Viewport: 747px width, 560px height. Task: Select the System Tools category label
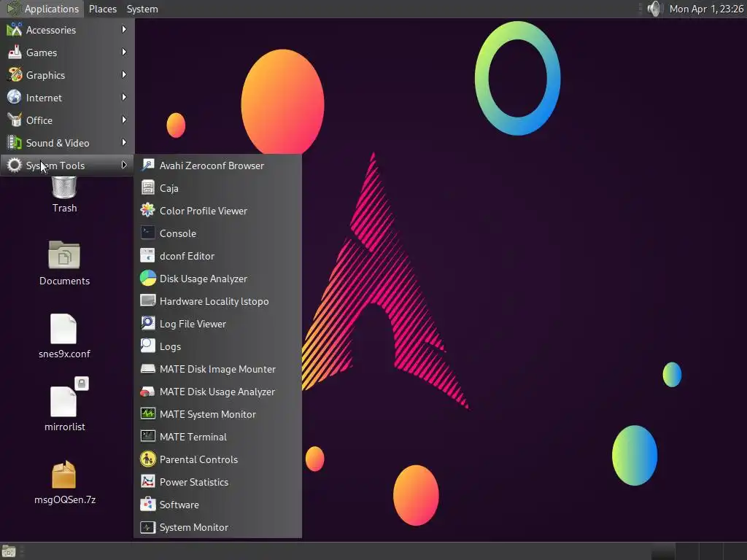point(55,166)
